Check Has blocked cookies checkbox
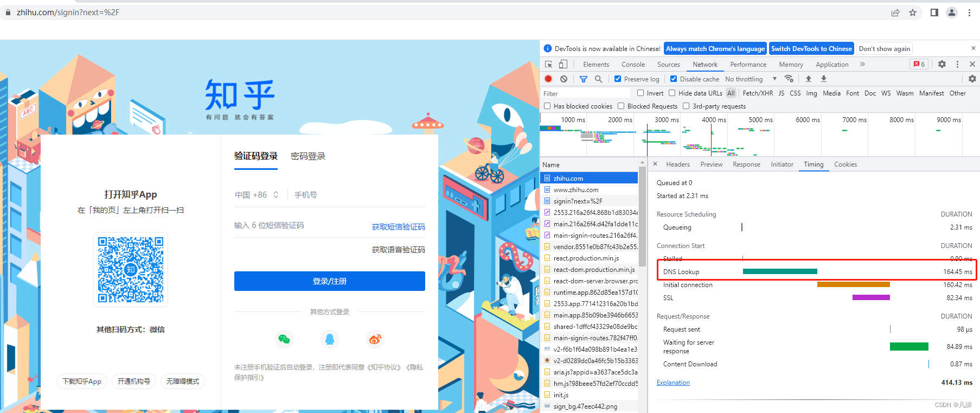 click(x=547, y=106)
